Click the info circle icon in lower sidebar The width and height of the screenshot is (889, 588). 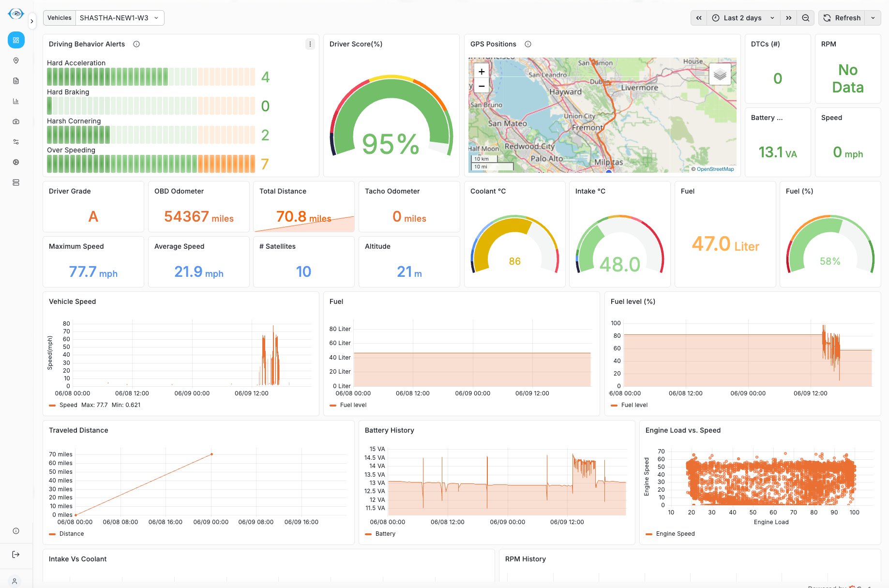[16, 531]
